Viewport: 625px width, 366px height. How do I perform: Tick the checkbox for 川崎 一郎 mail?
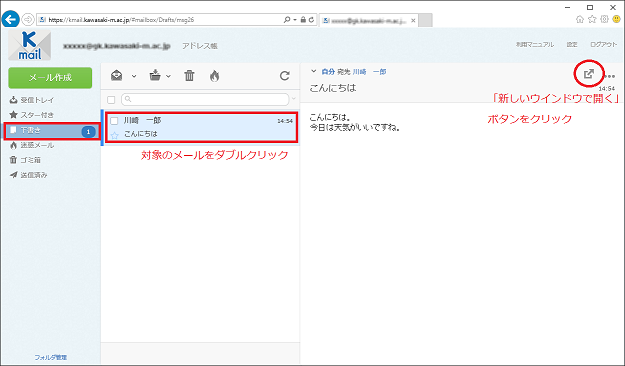tap(114, 120)
